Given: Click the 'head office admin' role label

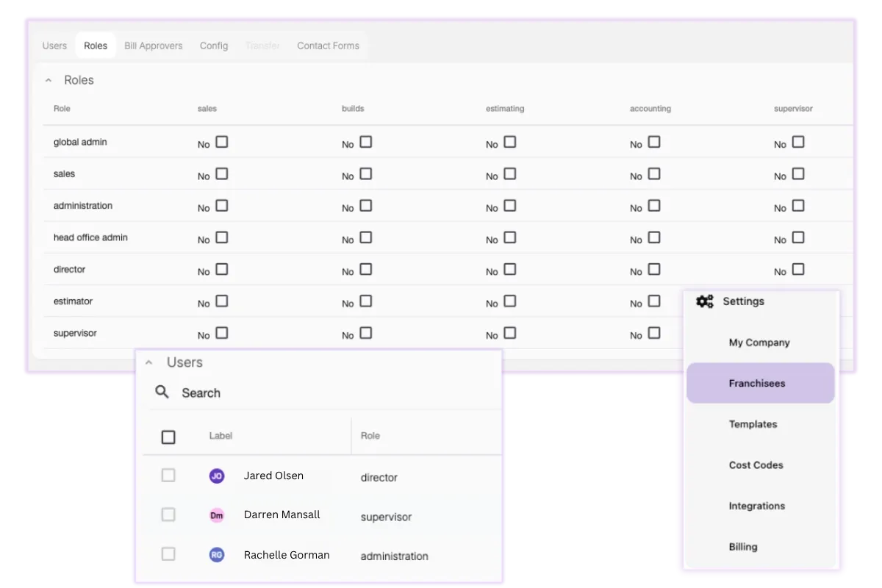Looking at the screenshot, I should 90,237.
